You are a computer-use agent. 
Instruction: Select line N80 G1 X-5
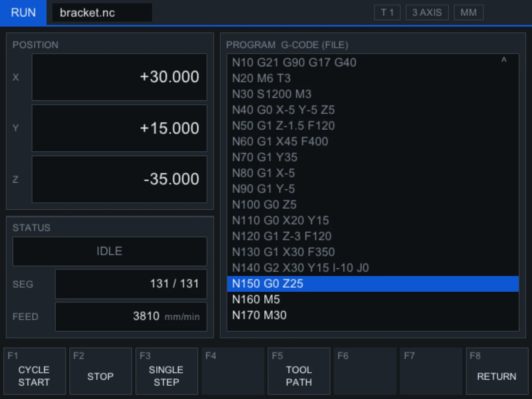[x=373, y=173]
